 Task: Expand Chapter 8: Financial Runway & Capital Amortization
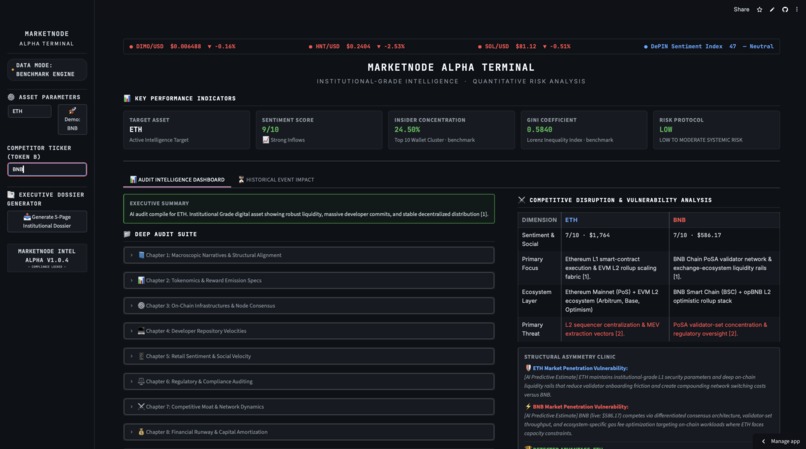[x=308, y=432]
